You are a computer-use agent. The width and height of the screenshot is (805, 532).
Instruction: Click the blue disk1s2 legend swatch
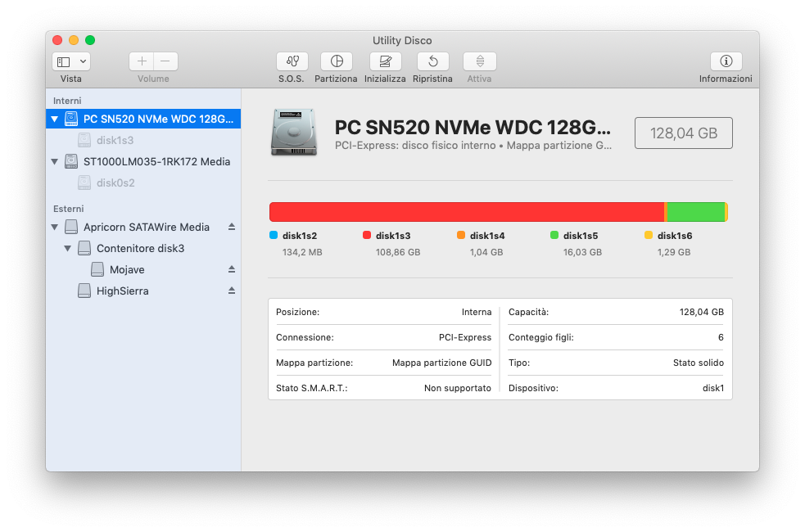click(274, 235)
